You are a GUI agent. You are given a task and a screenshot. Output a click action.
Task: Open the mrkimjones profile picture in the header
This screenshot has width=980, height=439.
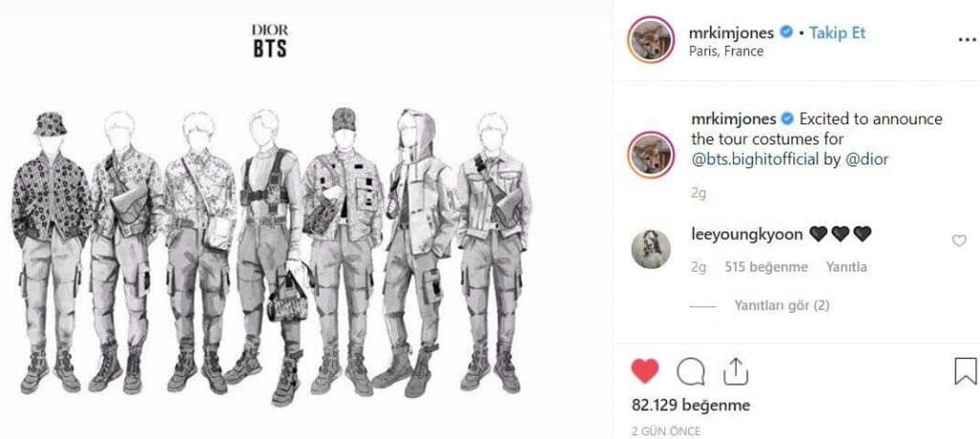click(651, 39)
